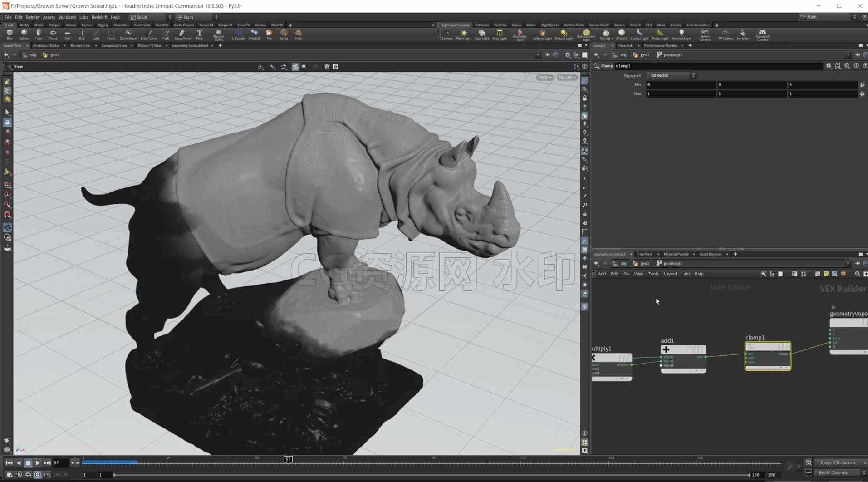
Task: Open the Rigid Bodies shelf tab
Action: point(550,25)
